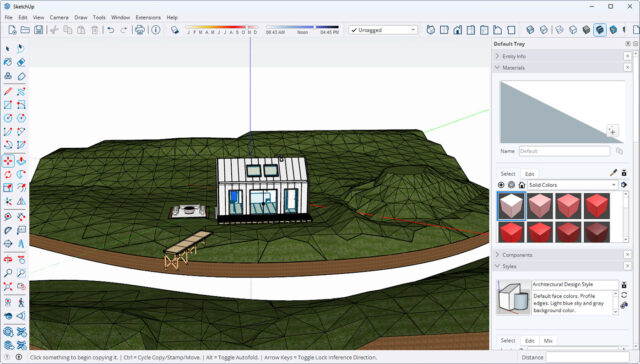The height and width of the screenshot is (364, 640).
Task: Choose the Polygon tool
Action: 21,118
